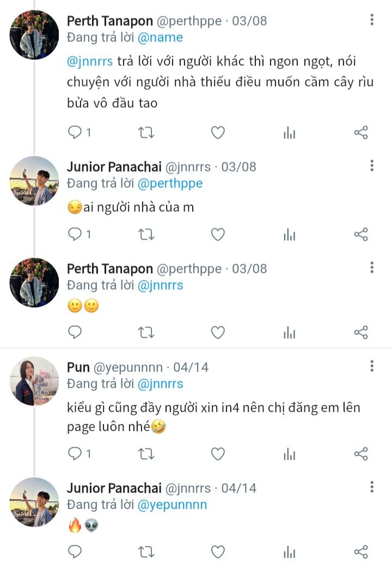The height and width of the screenshot is (564, 392).
Task: View analytics for Junior's fire alien tweet
Action: (289, 552)
